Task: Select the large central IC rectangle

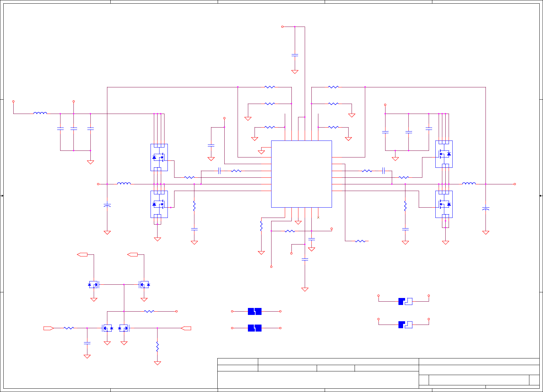Action: pos(301,174)
